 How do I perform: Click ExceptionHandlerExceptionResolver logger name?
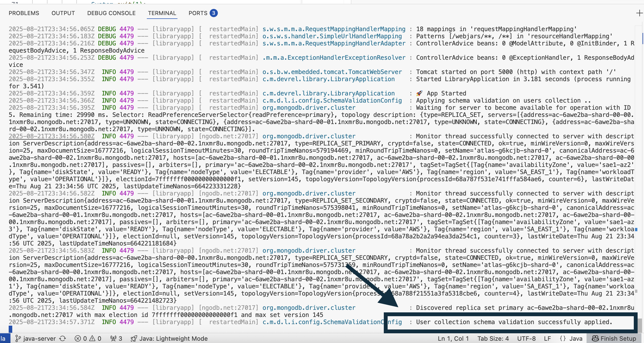click(334, 58)
